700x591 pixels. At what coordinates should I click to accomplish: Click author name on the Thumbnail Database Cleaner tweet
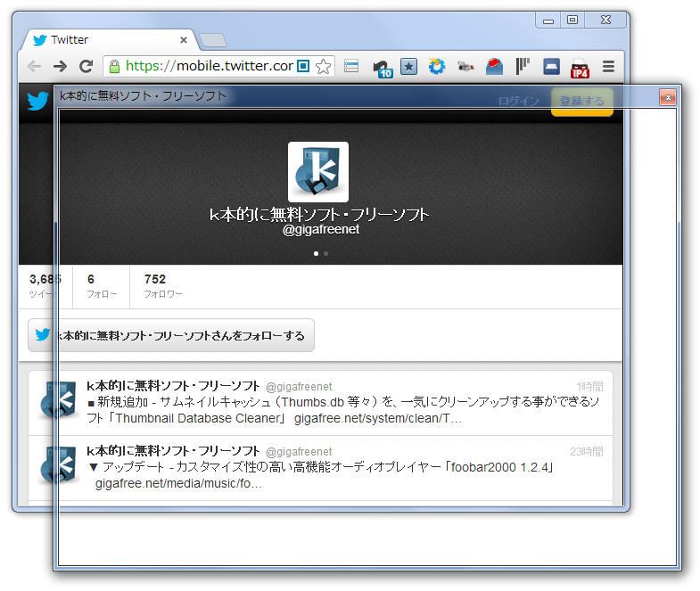[173, 386]
